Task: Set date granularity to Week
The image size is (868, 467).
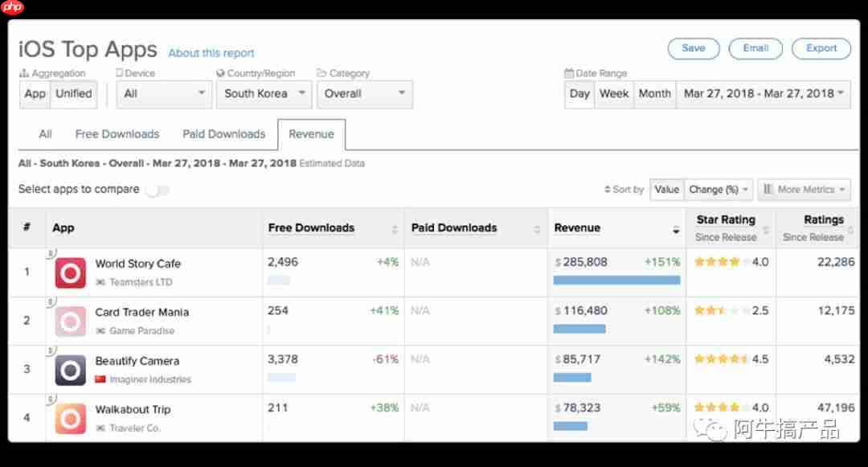Action: click(614, 94)
